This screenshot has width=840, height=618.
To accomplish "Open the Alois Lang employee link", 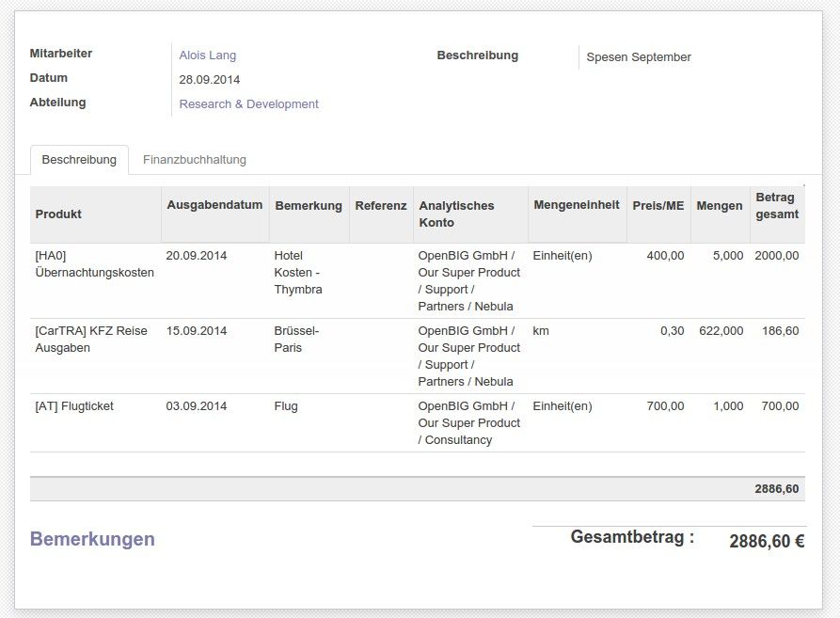I will point(207,55).
